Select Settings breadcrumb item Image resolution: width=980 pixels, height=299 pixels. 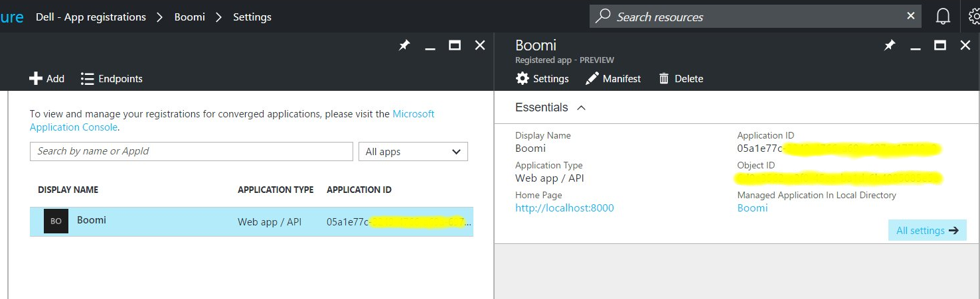(252, 17)
